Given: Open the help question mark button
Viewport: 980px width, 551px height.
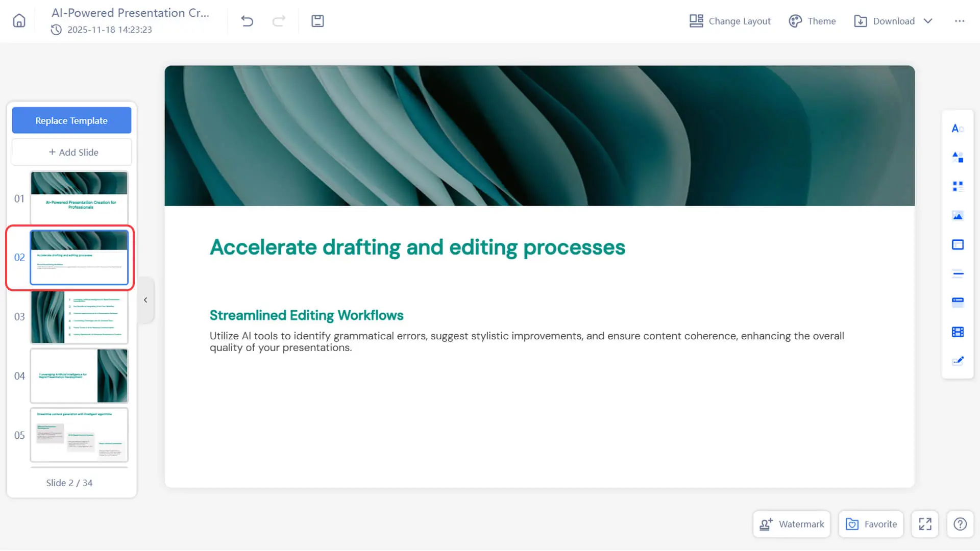Looking at the screenshot, I should [x=960, y=524].
